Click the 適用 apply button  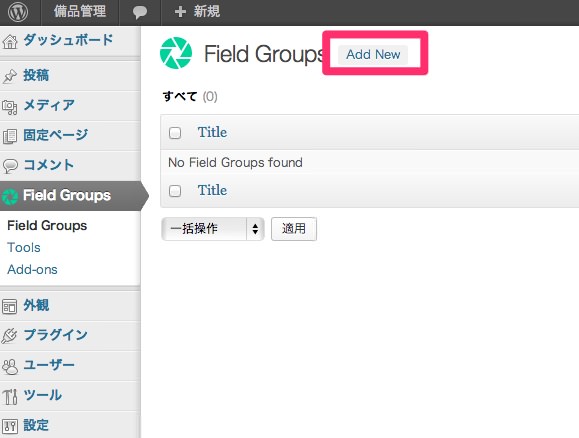294,229
